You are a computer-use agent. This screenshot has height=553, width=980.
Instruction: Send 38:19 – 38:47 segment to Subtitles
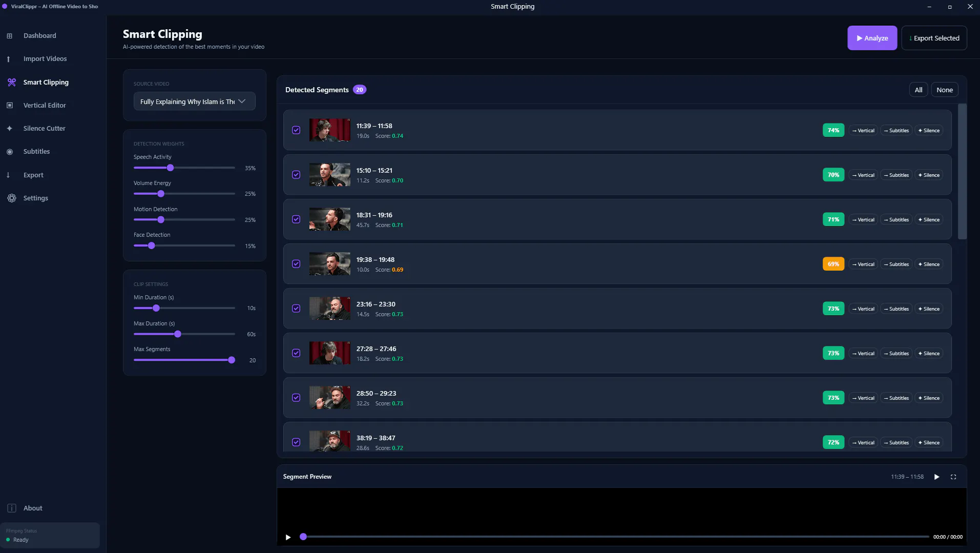896,442
